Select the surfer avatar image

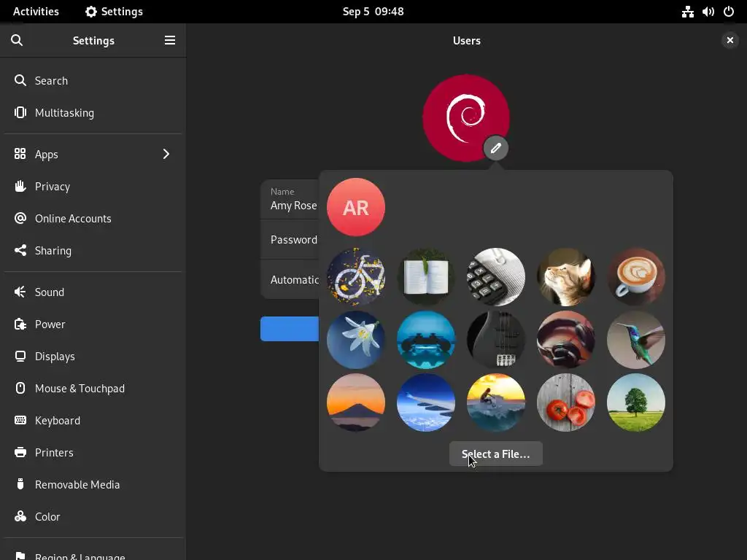496,402
